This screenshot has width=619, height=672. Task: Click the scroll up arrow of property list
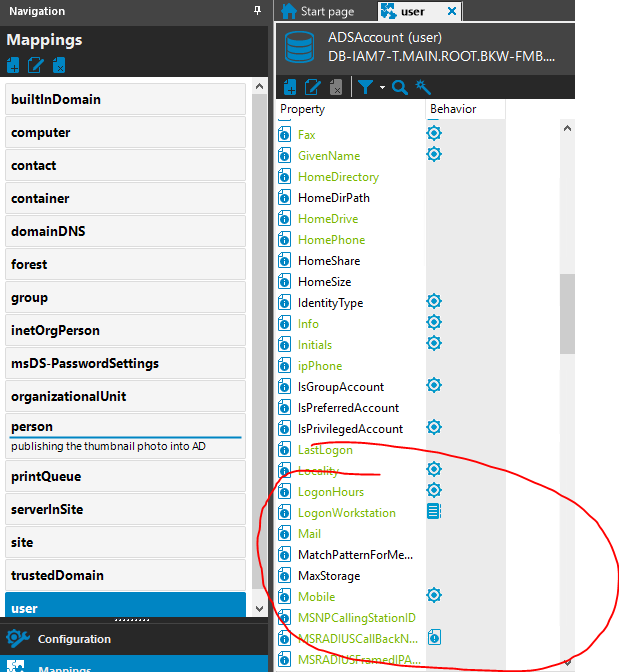click(x=567, y=128)
